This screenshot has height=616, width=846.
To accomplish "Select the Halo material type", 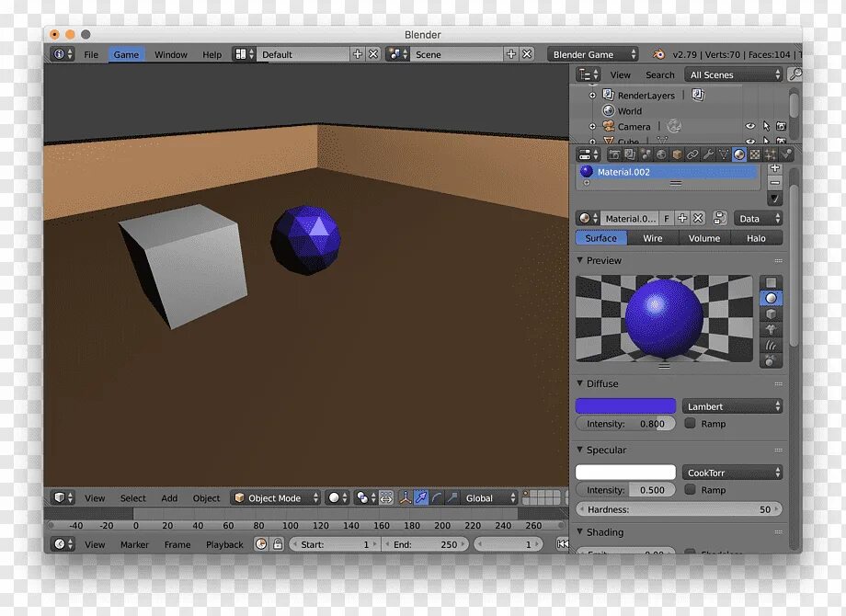I will pos(756,238).
